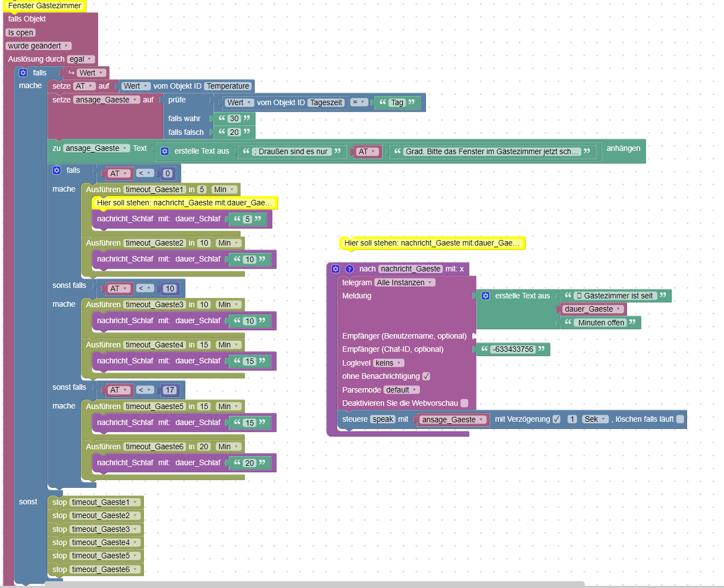Open Sek time unit dropdown

(x=595, y=419)
